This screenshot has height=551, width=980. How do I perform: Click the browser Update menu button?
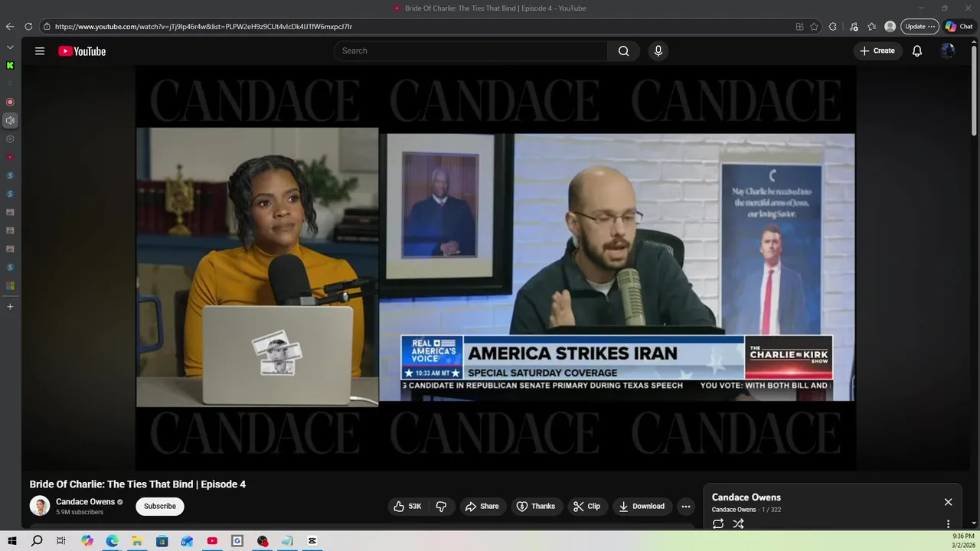[920, 26]
